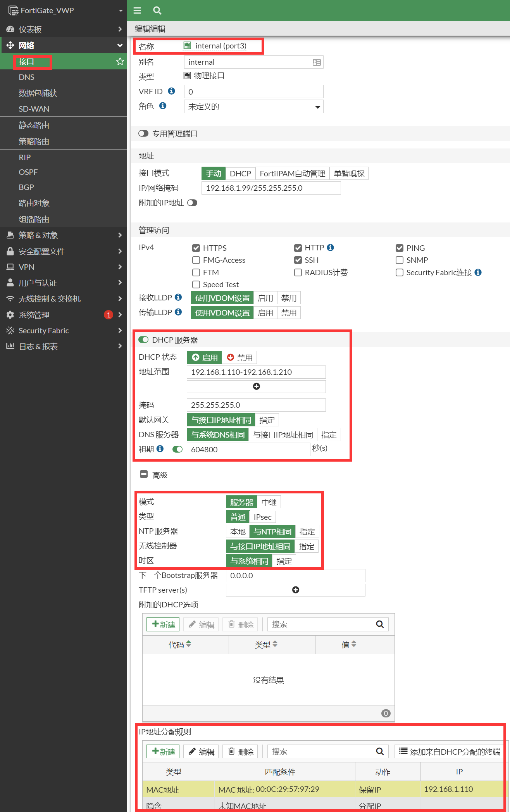The width and height of the screenshot is (510, 812).
Task: Turn on the 附加的IP地址 toggle
Action: 192,203
